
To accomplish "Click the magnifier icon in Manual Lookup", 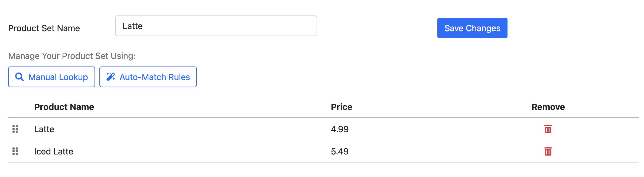I will (x=19, y=77).
